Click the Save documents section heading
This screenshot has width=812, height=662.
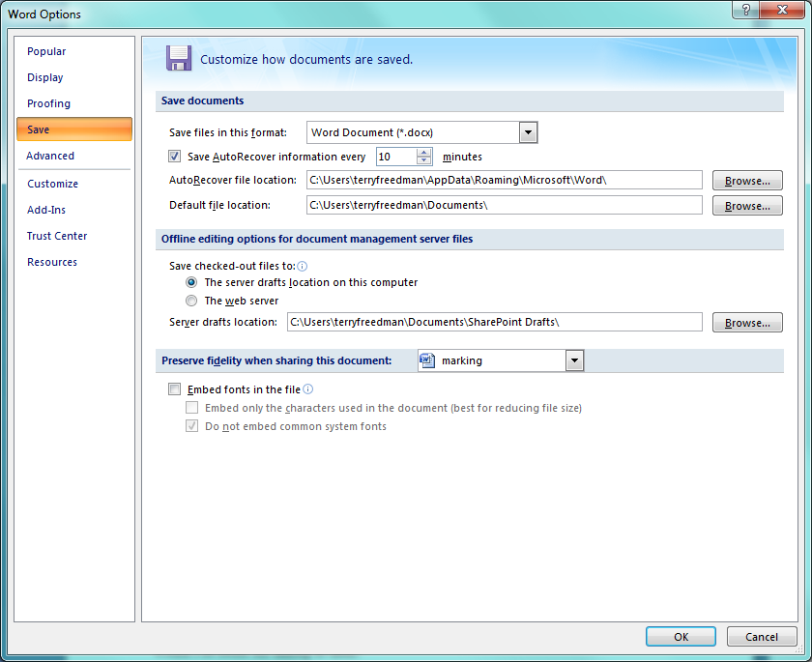(202, 101)
